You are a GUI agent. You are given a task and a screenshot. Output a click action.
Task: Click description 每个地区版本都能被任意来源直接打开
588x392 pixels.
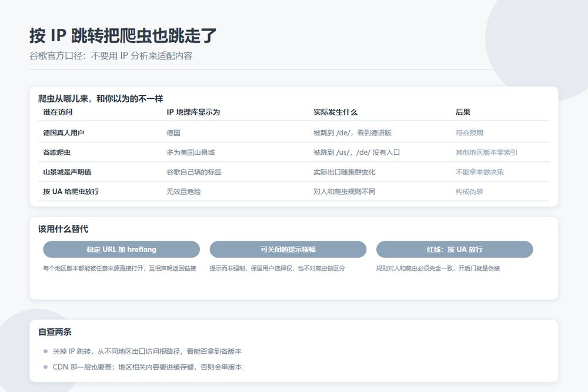(93, 268)
